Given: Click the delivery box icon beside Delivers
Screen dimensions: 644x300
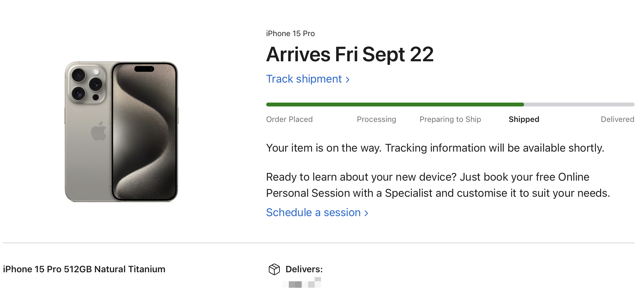Looking at the screenshot, I should 274,269.
